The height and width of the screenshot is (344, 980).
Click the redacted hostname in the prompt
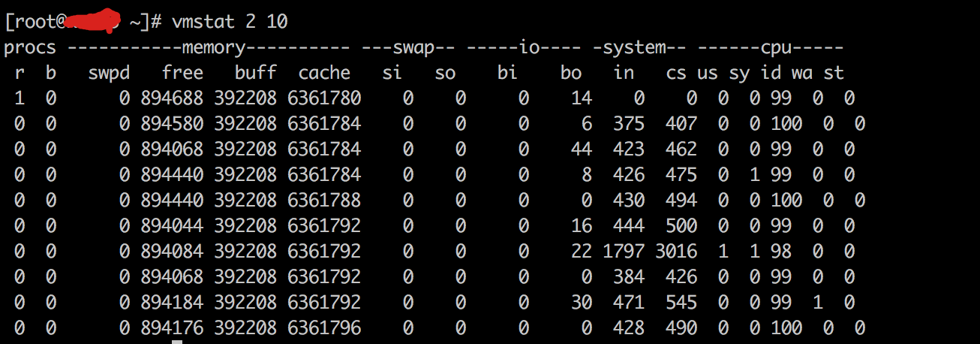pos(92,23)
